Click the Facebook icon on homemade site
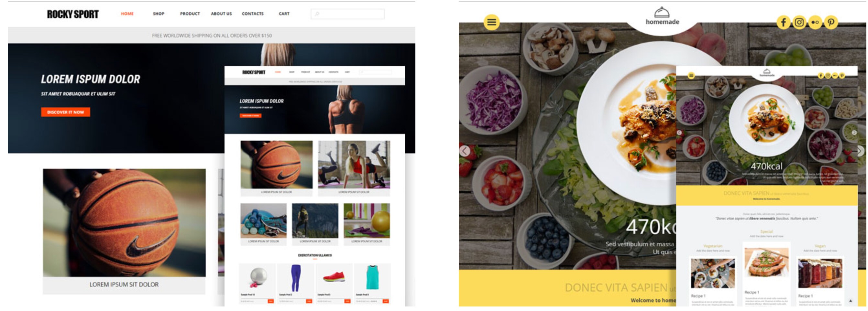 pyautogui.click(x=784, y=23)
